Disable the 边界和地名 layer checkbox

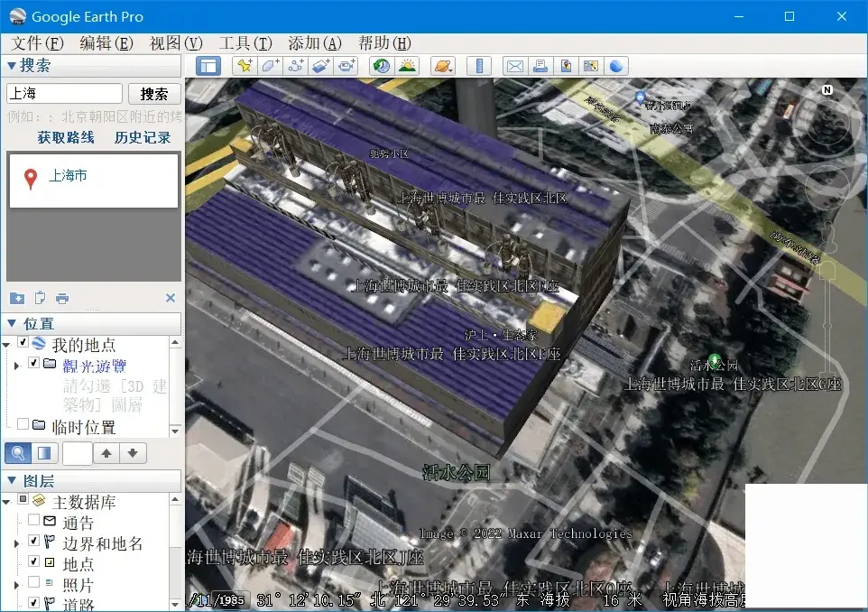tap(33, 540)
